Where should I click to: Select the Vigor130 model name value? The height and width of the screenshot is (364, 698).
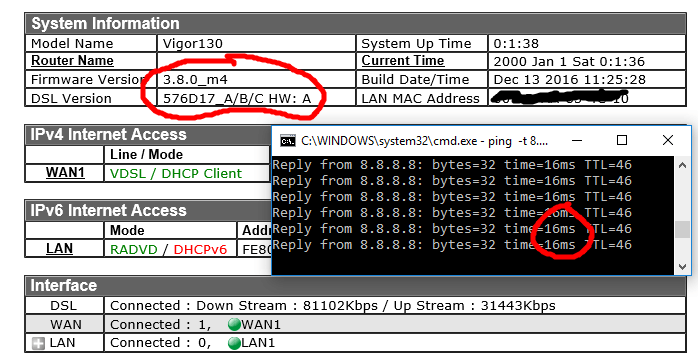tap(192, 44)
